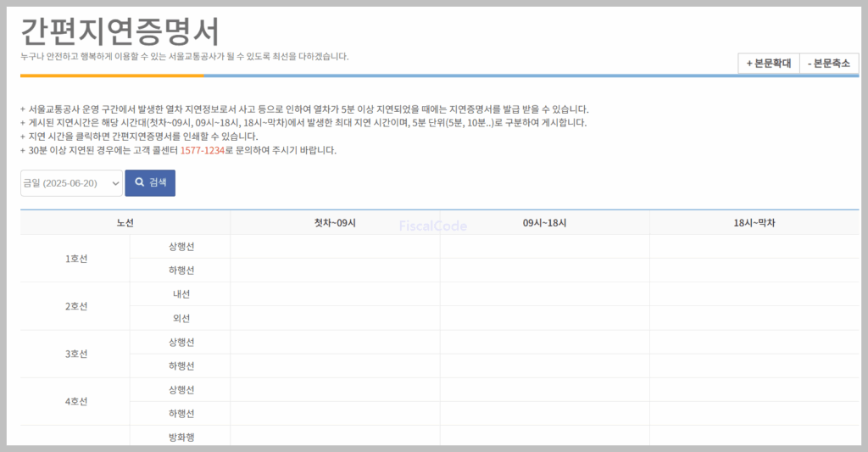Click the 2호선 row label
868x452 pixels.
click(x=75, y=306)
